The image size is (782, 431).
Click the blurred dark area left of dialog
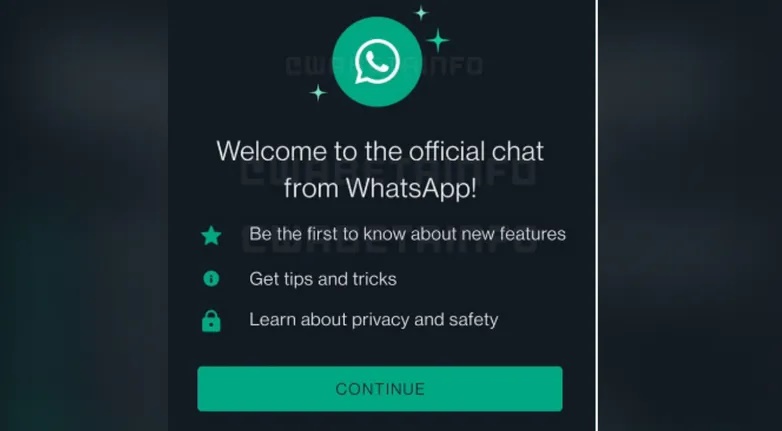84,216
